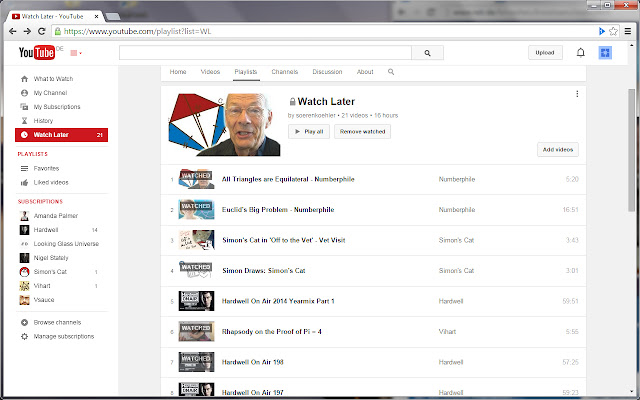Open the Vsauce subscription
This screenshot has width=640, height=400.
click(x=45, y=299)
